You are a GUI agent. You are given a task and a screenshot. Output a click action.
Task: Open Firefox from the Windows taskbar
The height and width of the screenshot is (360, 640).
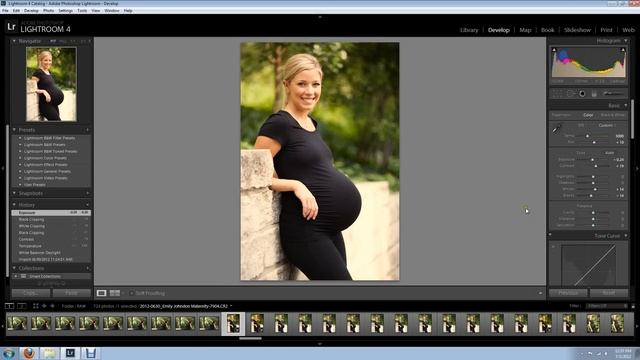point(29,353)
